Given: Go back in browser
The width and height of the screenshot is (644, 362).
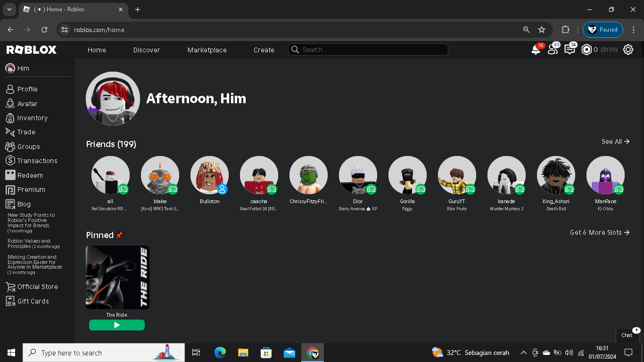Looking at the screenshot, I should pos(10,30).
